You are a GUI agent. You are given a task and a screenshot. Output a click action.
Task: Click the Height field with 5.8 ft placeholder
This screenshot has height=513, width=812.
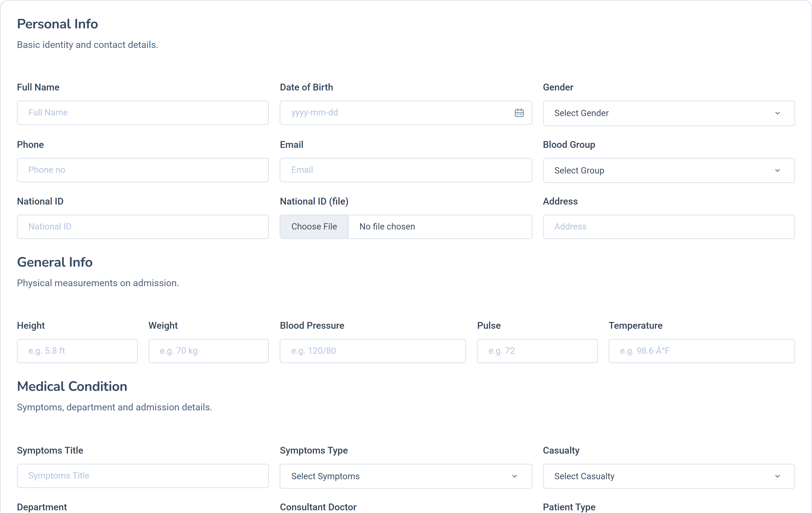point(77,351)
